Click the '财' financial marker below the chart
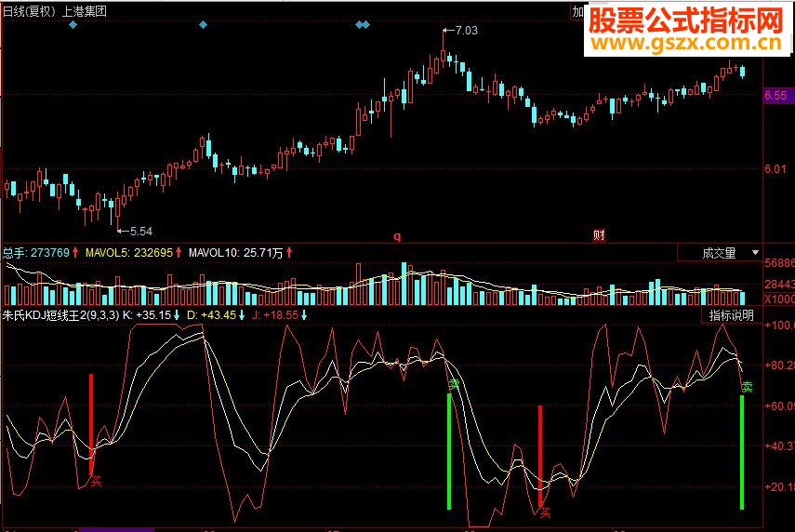The image size is (795, 532). pyautogui.click(x=599, y=234)
